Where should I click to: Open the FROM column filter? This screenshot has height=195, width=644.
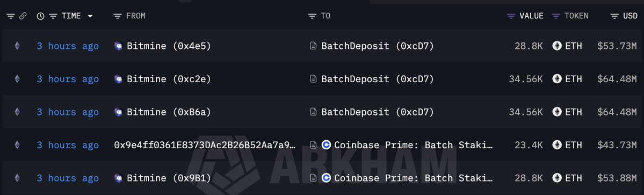pos(118,16)
